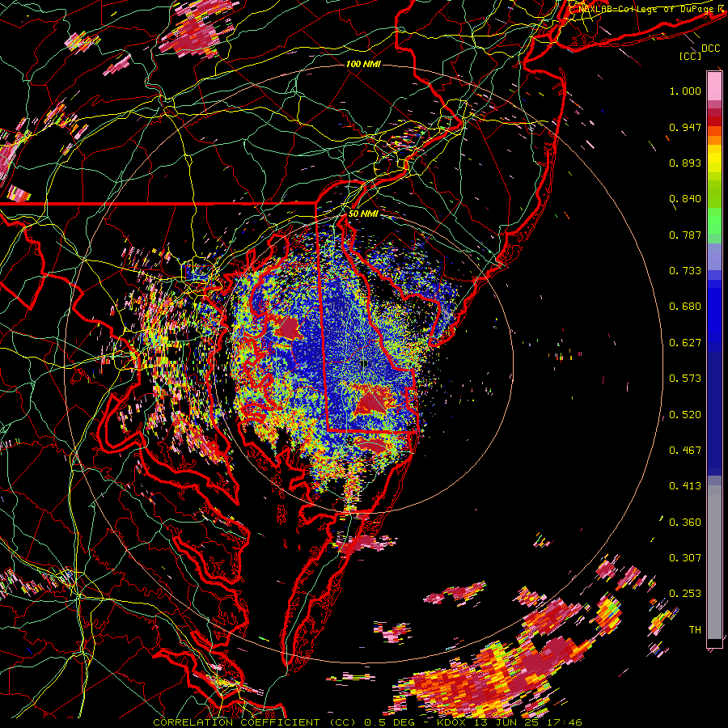Select the 0.573 legend value
The image size is (728, 728).
685,379
